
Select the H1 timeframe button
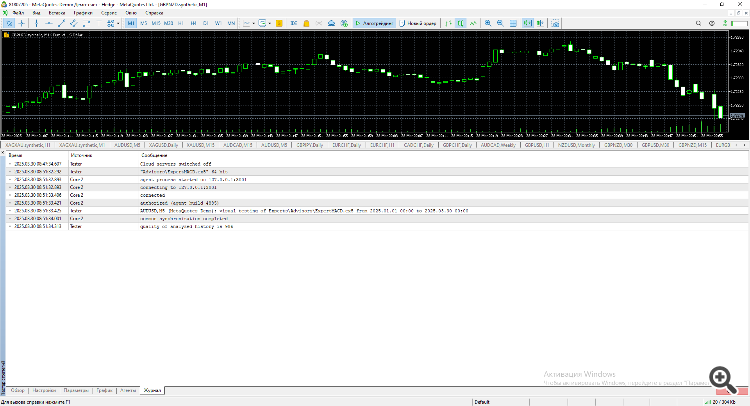point(180,21)
